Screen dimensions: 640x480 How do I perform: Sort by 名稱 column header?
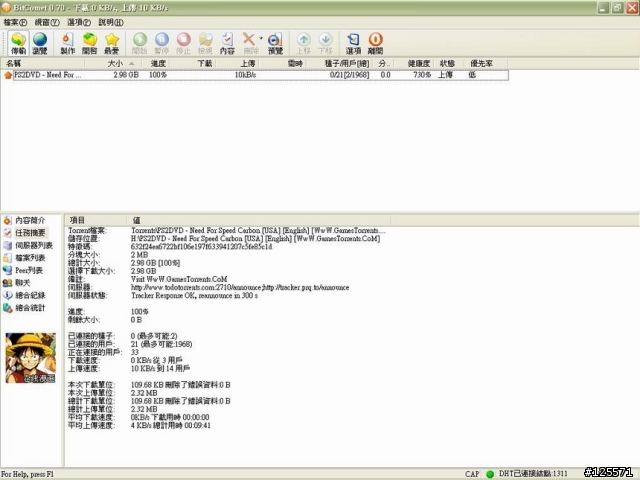click(x=42, y=64)
